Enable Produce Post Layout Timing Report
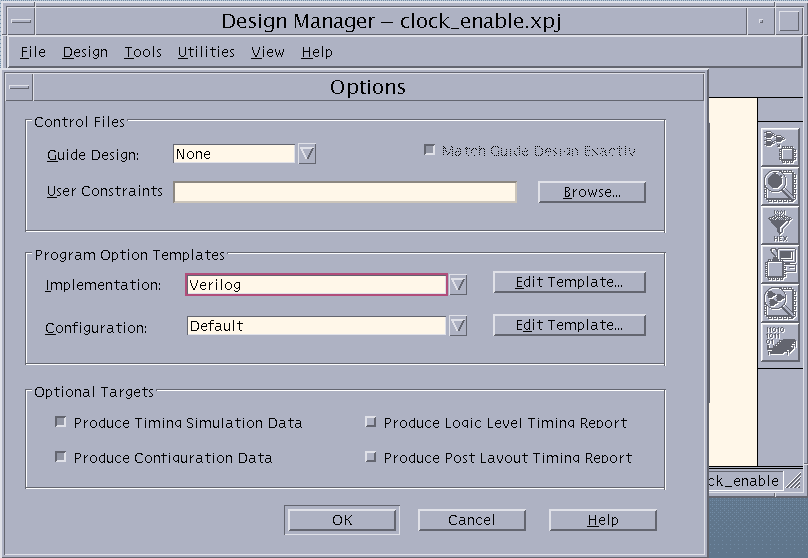 (x=371, y=457)
